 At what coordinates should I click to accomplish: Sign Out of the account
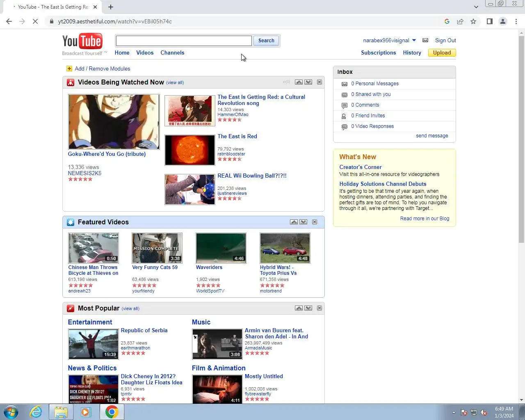coord(445,40)
